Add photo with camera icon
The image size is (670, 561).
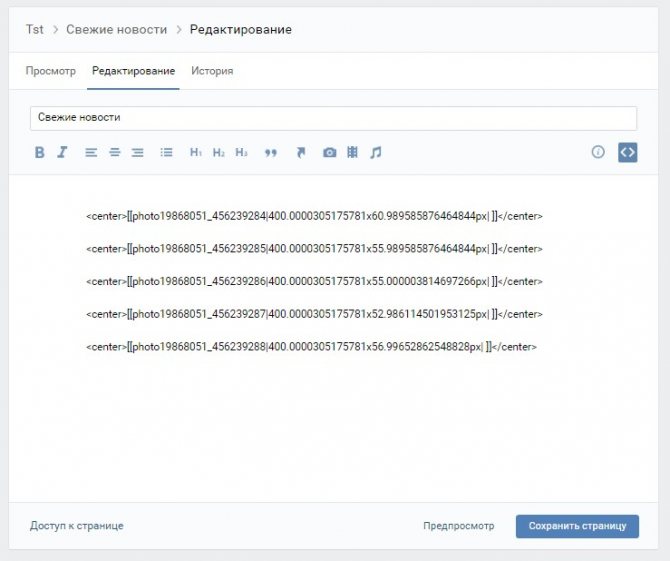click(x=329, y=153)
